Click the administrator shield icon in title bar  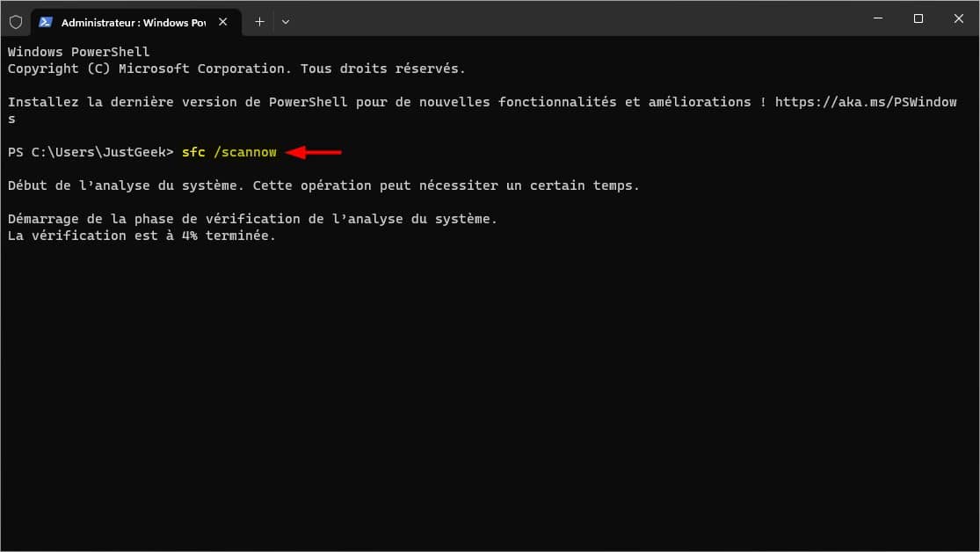16,22
